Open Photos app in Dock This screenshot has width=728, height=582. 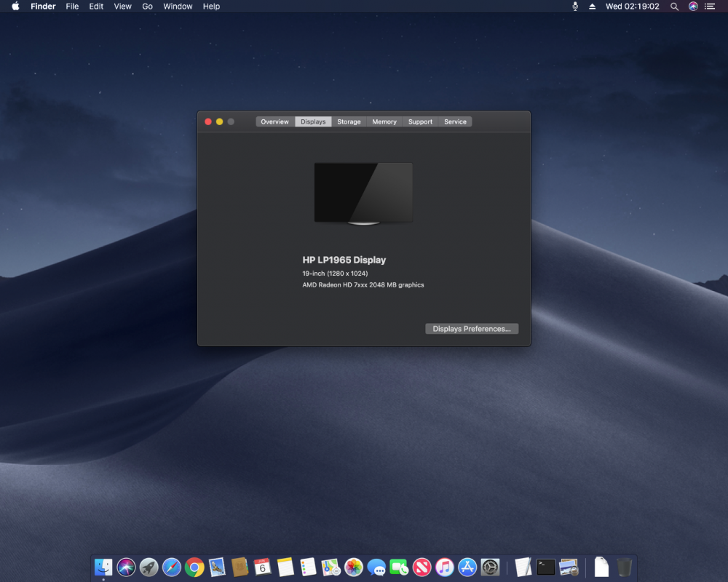353,567
